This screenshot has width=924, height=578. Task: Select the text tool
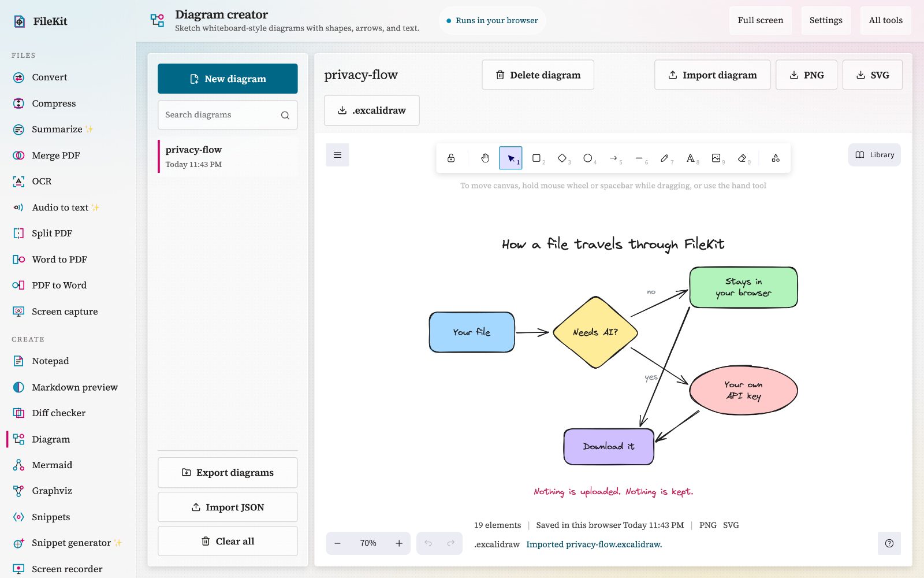click(691, 158)
